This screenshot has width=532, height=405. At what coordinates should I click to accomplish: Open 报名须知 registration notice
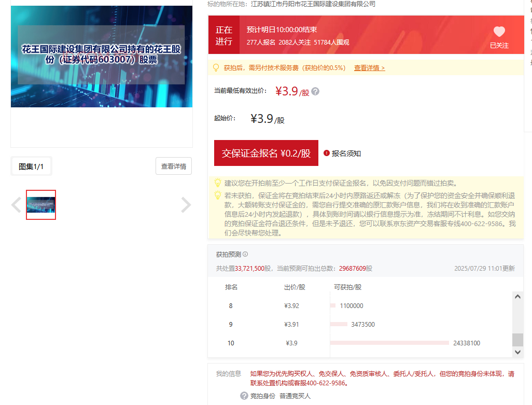point(346,153)
